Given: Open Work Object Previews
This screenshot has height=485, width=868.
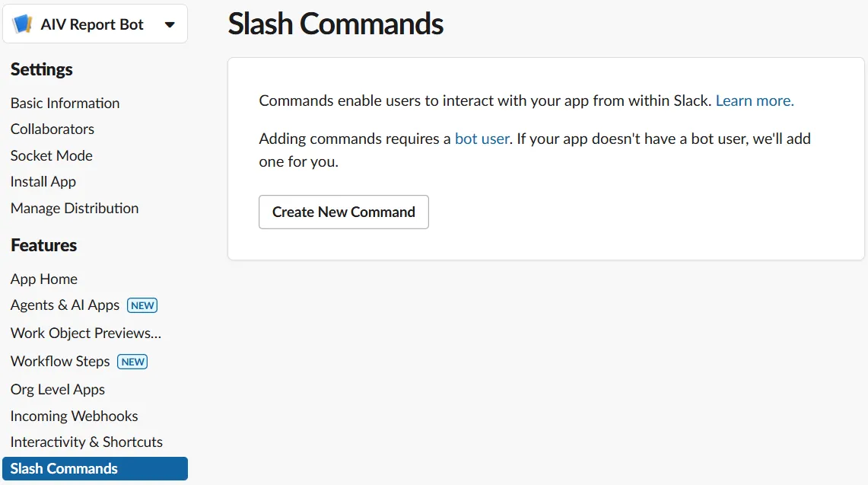Looking at the screenshot, I should pyautogui.click(x=85, y=333).
